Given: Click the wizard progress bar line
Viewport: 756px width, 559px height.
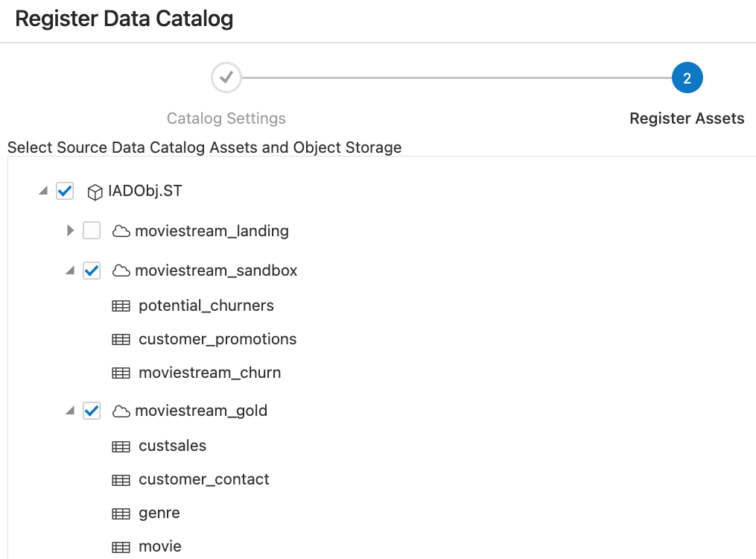Looking at the screenshot, I should pyautogui.click(x=456, y=78).
